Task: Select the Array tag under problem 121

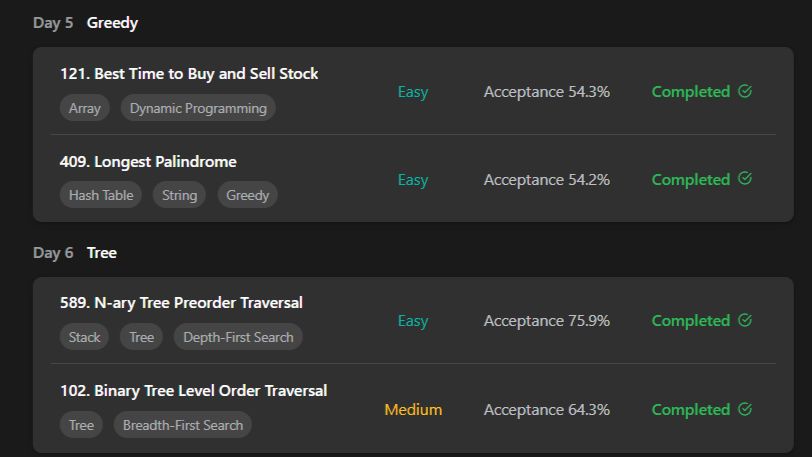Action: point(85,108)
